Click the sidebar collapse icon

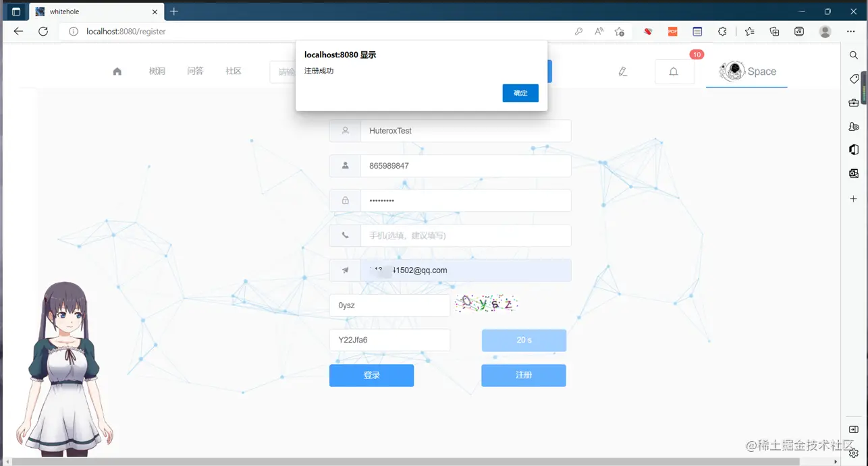pyautogui.click(x=854, y=430)
